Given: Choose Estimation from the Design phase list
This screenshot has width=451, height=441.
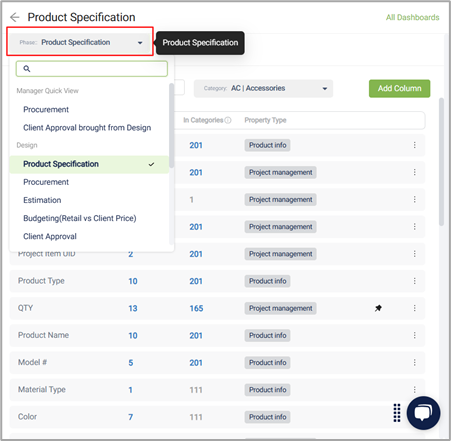Looking at the screenshot, I should click(x=42, y=200).
